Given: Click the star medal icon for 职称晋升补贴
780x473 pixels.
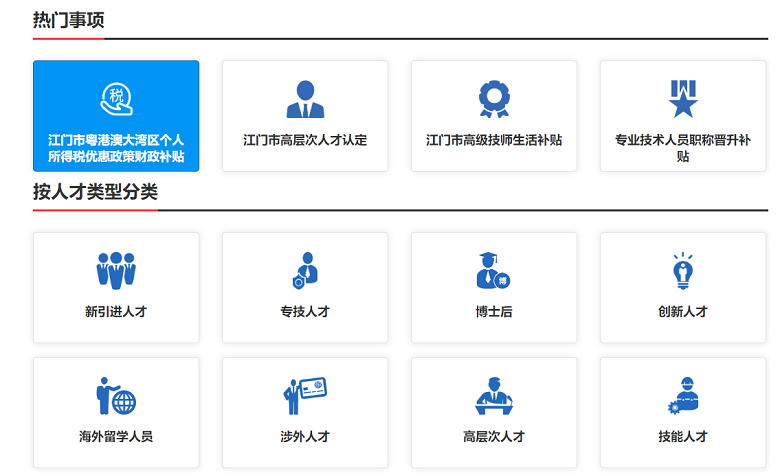Looking at the screenshot, I should tap(683, 99).
